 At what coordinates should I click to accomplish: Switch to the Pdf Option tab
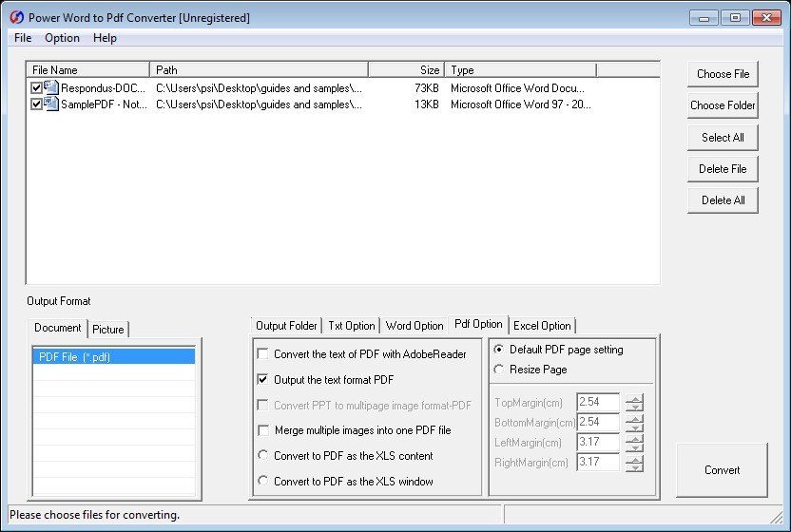[x=478, y=324]
